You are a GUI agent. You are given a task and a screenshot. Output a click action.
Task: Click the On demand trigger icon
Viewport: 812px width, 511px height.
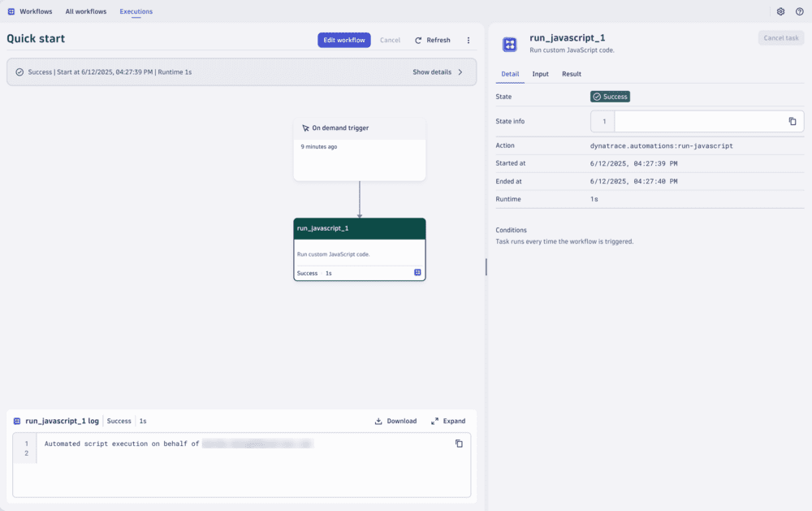(x=305, y=128)
